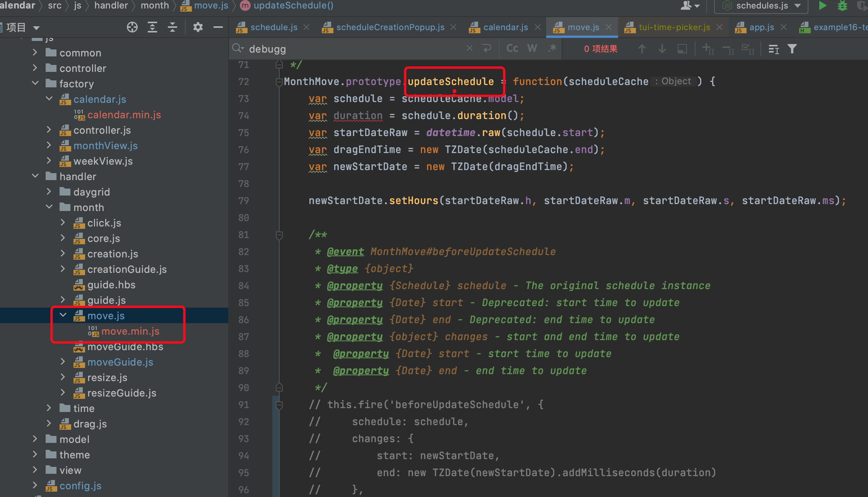Toggle Match Case (Cc) in search bar
Viewport: 868px width, 497px height.
pyautogui.click(x=512, y=48)
